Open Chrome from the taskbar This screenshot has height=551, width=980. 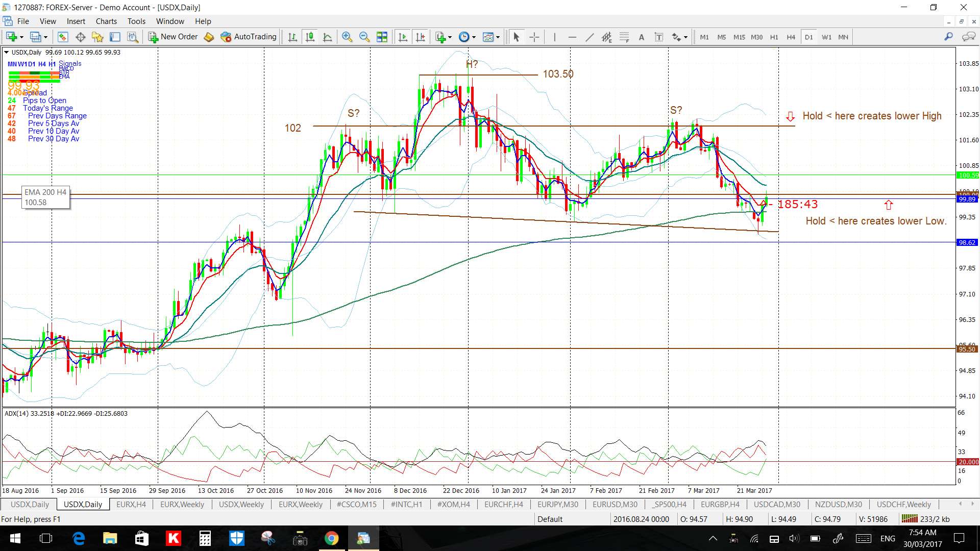click(332, 538)
